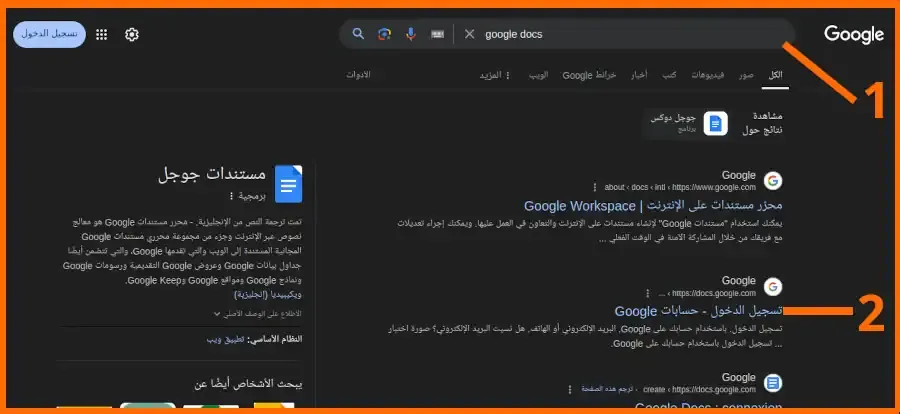Switch to the صور images tab
900x414 pixels.
click(746, 75)
